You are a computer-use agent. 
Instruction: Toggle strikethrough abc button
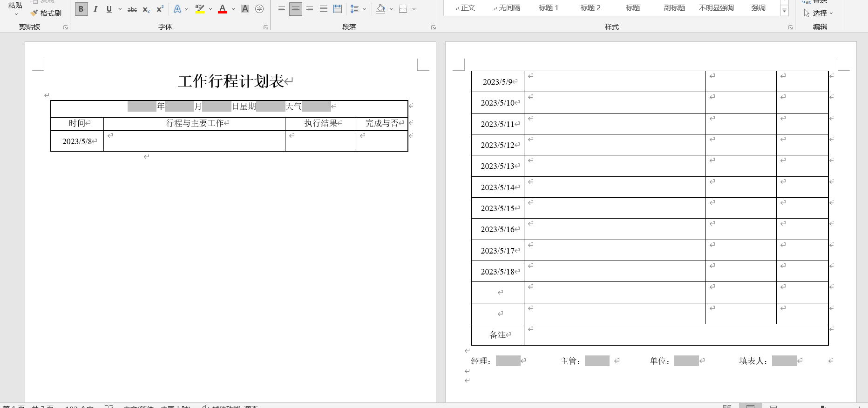(x=132, y=9)
